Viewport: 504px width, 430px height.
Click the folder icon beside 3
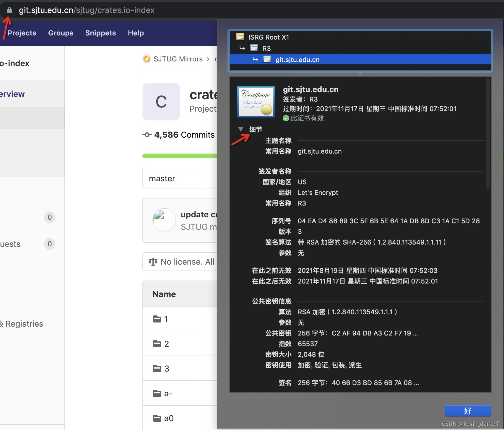click(157, 369)
